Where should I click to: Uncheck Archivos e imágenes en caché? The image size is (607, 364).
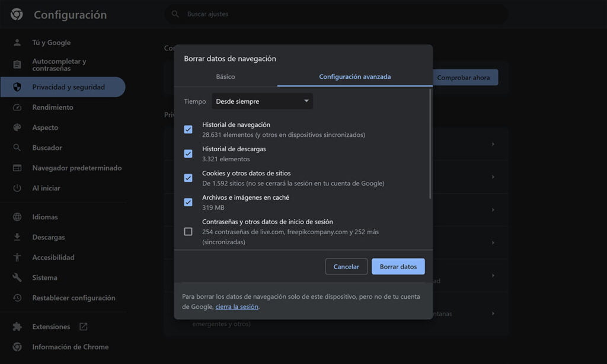188,202
